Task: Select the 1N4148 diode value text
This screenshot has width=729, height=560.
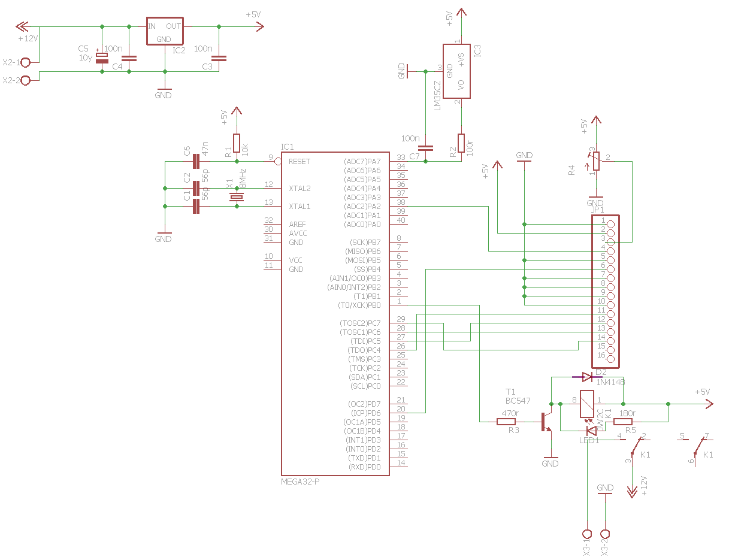Action: (610, 382)
